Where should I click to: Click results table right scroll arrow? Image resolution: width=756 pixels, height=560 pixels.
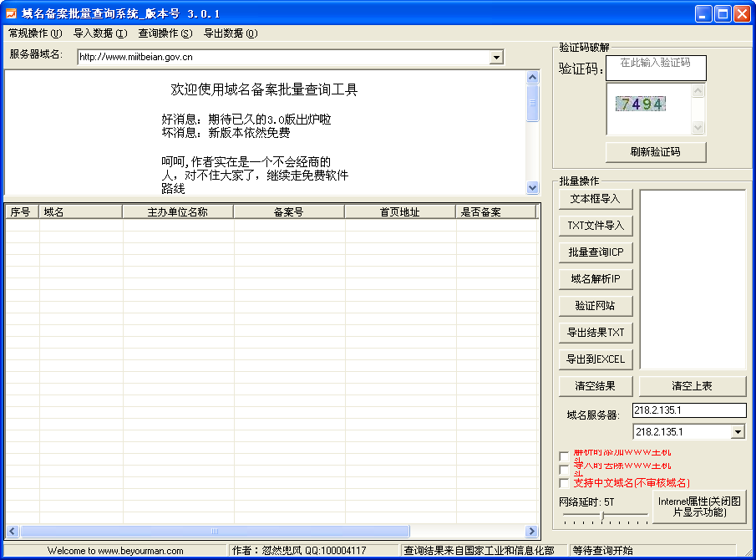click(531, 531)
